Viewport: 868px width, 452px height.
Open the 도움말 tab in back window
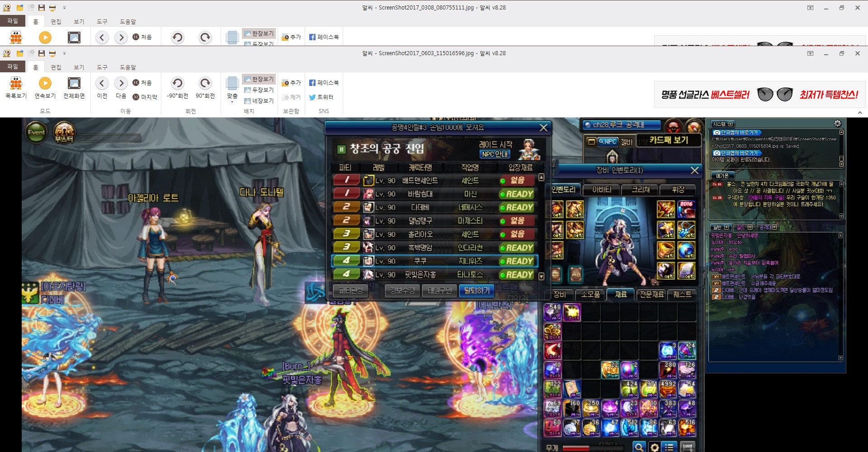[x=128, y=21]
